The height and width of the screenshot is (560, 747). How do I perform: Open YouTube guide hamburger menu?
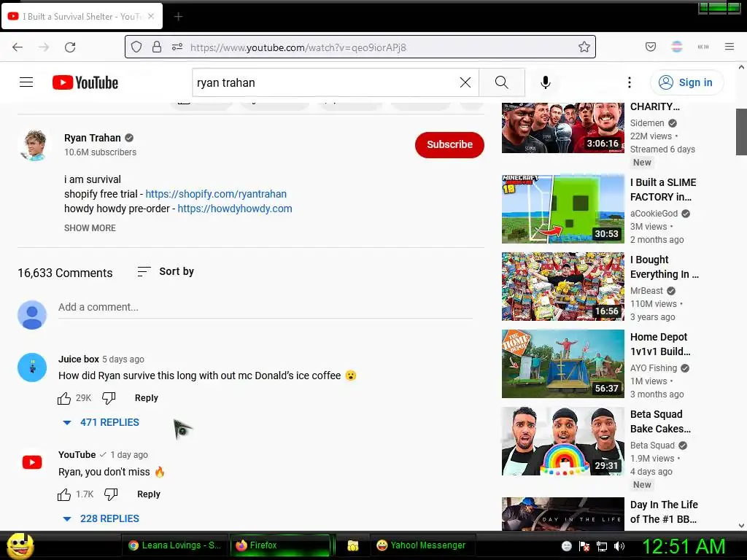tap(26, 82)
